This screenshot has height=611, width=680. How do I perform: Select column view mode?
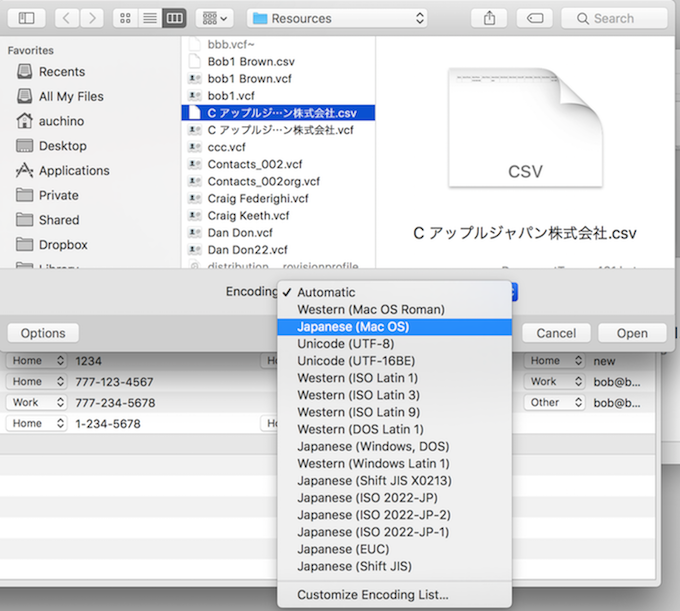point(174,18)
